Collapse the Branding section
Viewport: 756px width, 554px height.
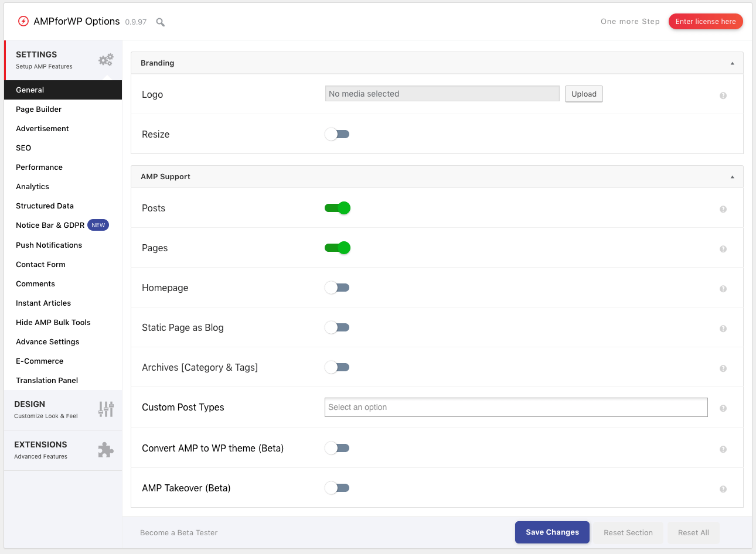pos(731,63)
